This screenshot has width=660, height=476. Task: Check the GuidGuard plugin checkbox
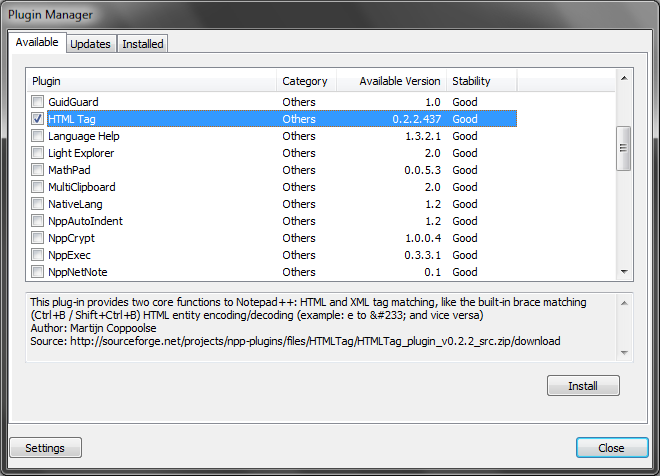(x=37, y=102)
